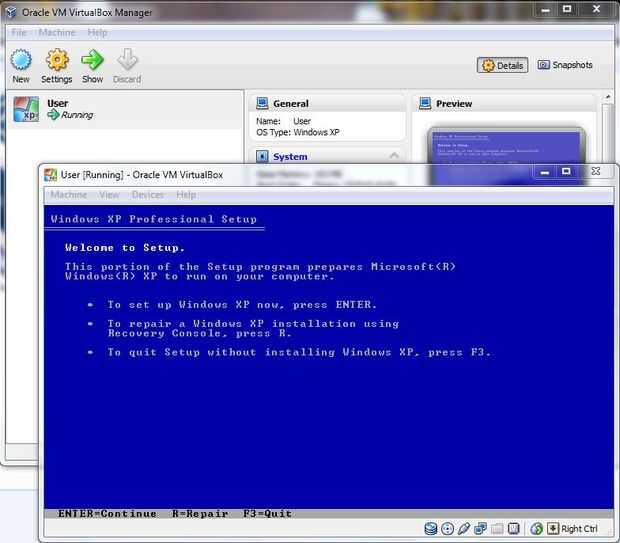
Task: Click display indicator icon in VM status bar
Action: (513, 529)
